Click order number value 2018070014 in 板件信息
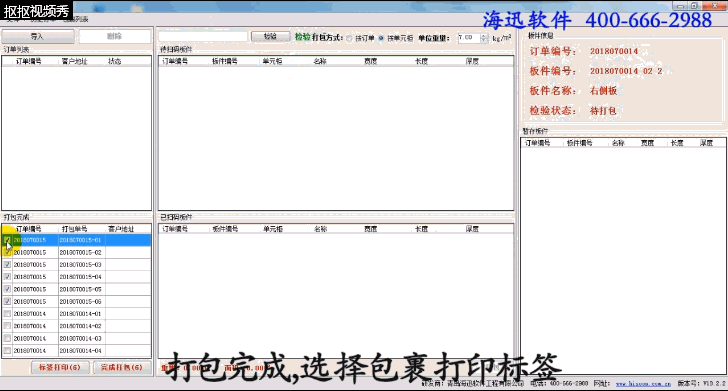Image resolution: width=728 pixels, height=391 pixels. tap(614, 51)
